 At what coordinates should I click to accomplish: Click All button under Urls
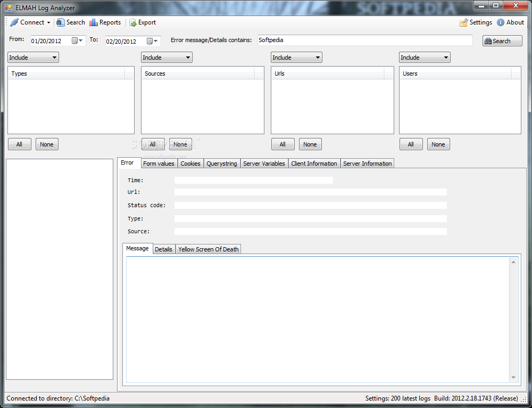[282, 144]
